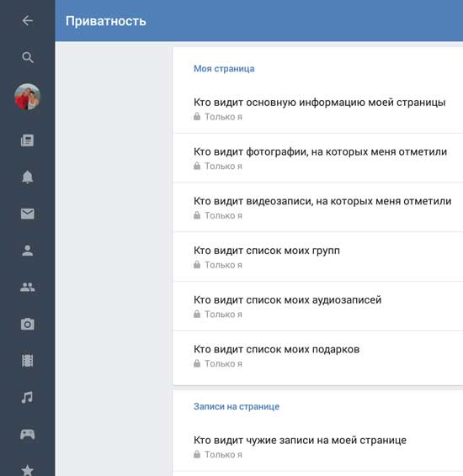The height and width of the screenshot is (476, 463).
Task: Open notifications bell icon
Action: point(27,177)
